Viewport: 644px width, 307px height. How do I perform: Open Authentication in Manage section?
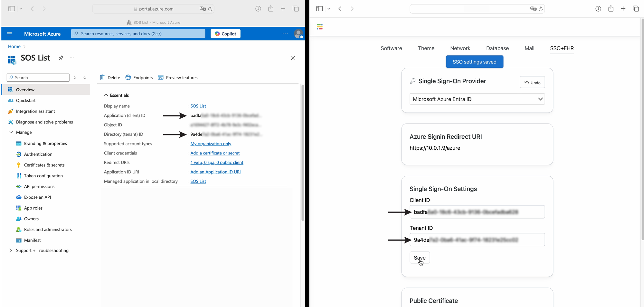[x=38, y=154]
